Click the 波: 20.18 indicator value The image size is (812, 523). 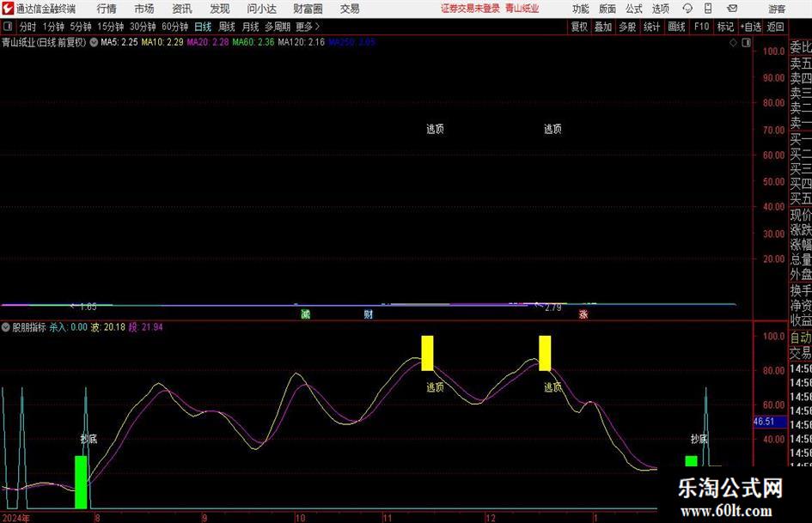[x=108, y=327]
